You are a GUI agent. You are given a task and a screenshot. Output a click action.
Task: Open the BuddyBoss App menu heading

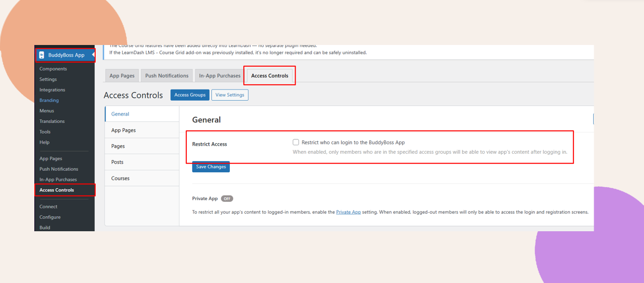pos(65,55)
